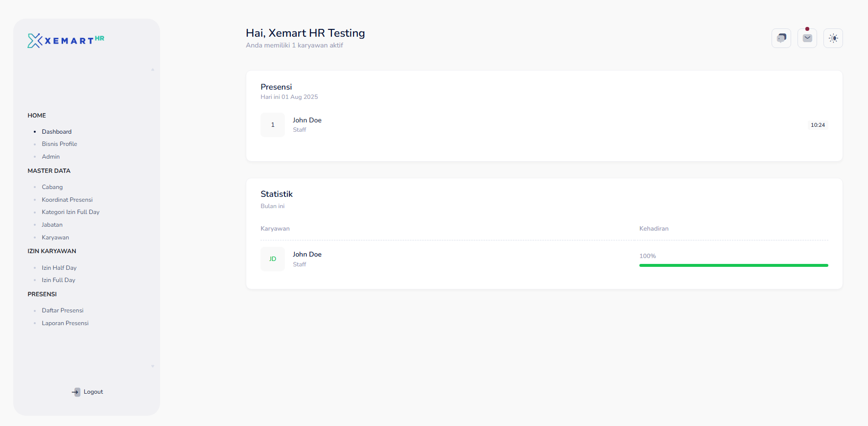Open Bisnis Profile menu item
This screenshot has height=426, width=868.
coord(59,144)
